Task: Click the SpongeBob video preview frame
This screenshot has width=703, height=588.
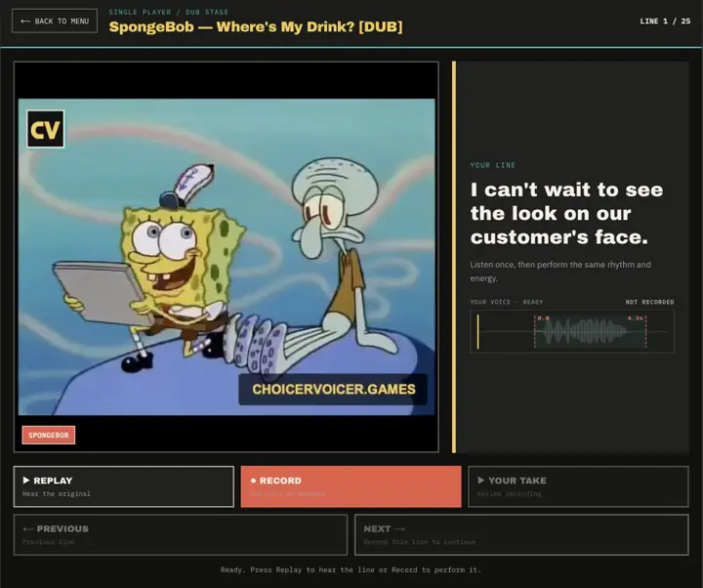Action: point(227,257)
